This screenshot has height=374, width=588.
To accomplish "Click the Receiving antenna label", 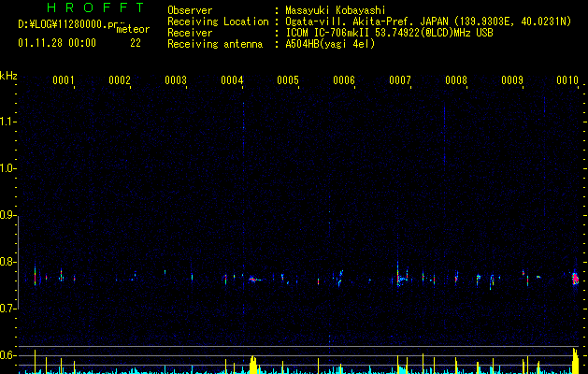I will pos(215,44).
